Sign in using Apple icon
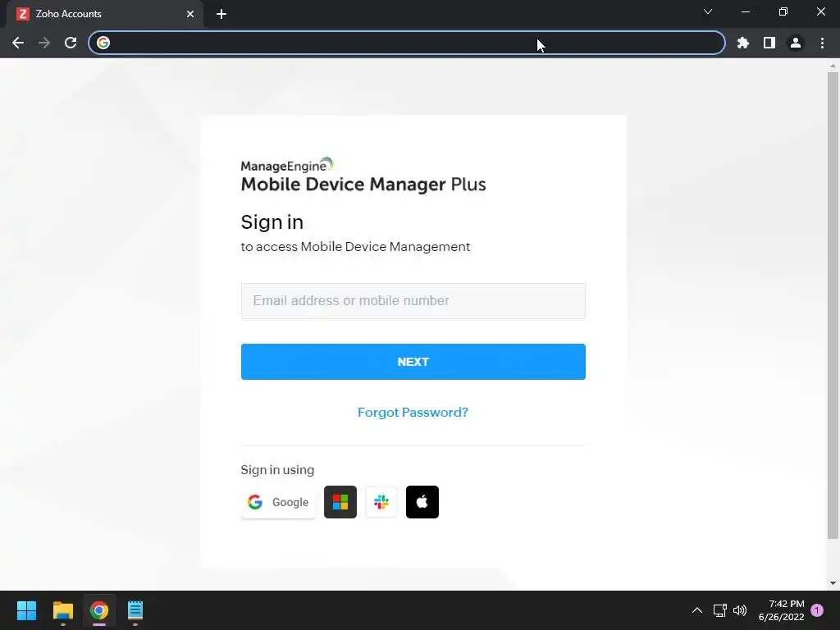 (x=422, y=502)
